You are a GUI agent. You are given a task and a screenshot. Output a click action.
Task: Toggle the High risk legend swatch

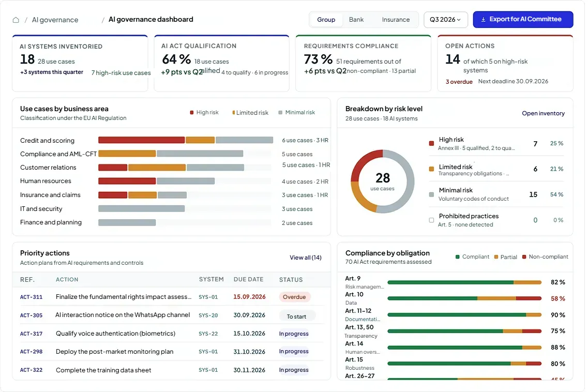click(192, 113)
